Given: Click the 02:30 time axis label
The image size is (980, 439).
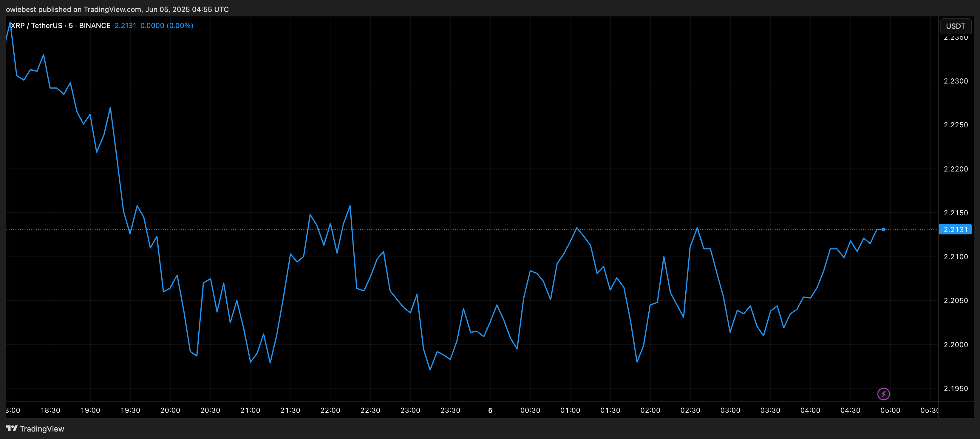Looking at the screenshot, I should tap(690, 410).
